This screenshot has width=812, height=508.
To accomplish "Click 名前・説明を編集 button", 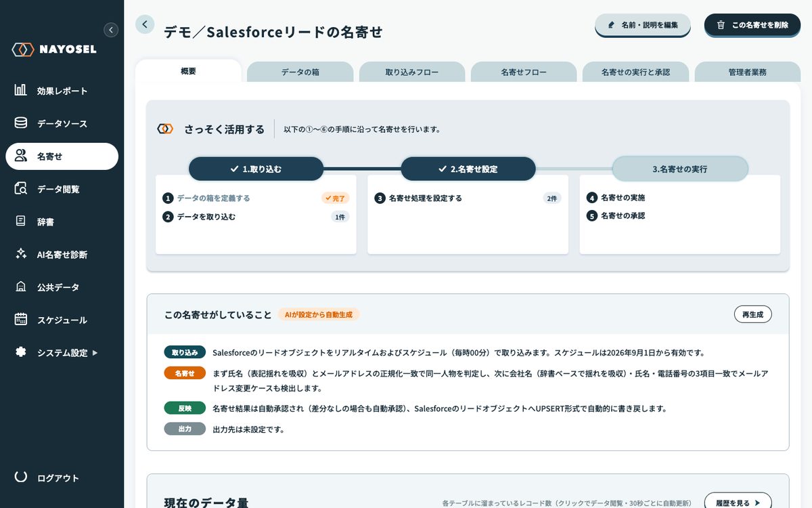I will click(643, 25).
